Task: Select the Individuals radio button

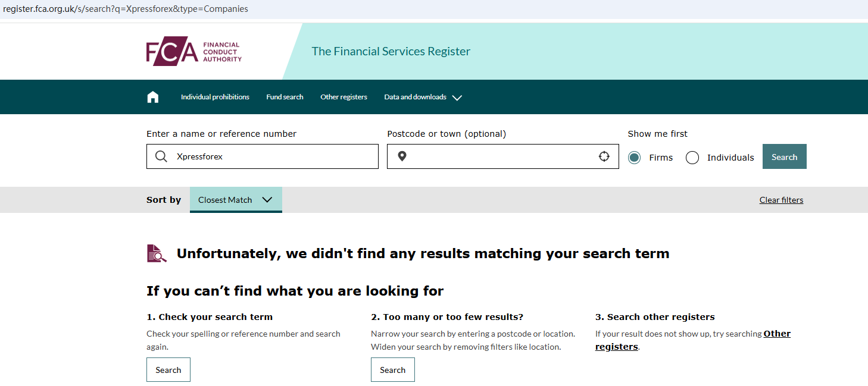Action: (692, 158)
